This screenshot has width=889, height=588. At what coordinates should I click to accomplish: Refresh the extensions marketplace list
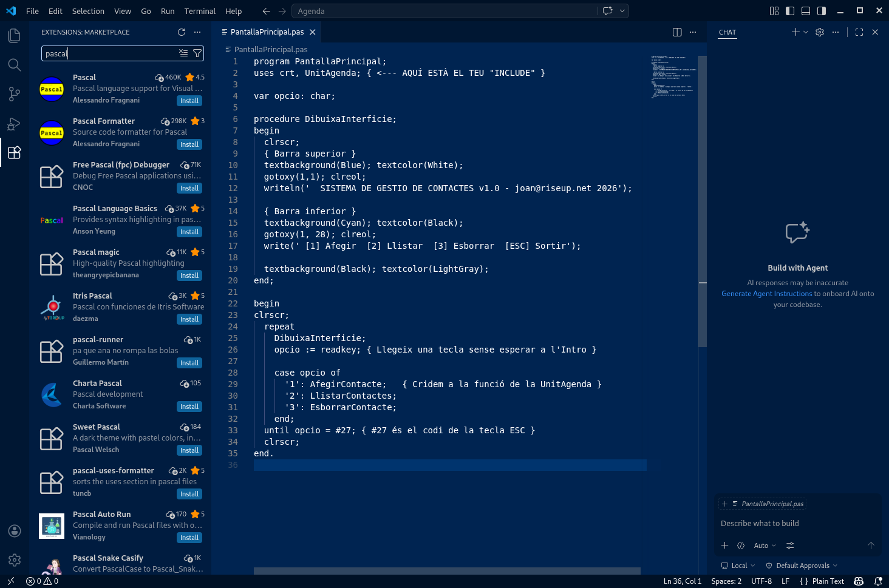click(182, 32)
